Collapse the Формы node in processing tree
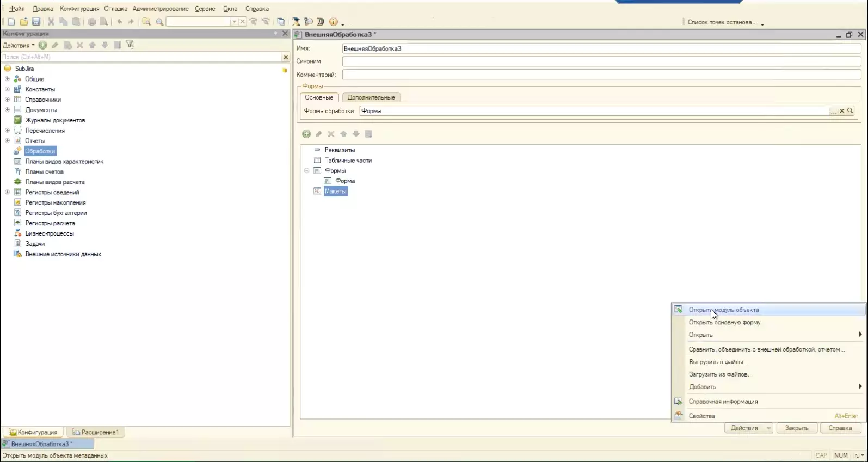868x462 pixels. pyautogui.click(x=306, y=171)
